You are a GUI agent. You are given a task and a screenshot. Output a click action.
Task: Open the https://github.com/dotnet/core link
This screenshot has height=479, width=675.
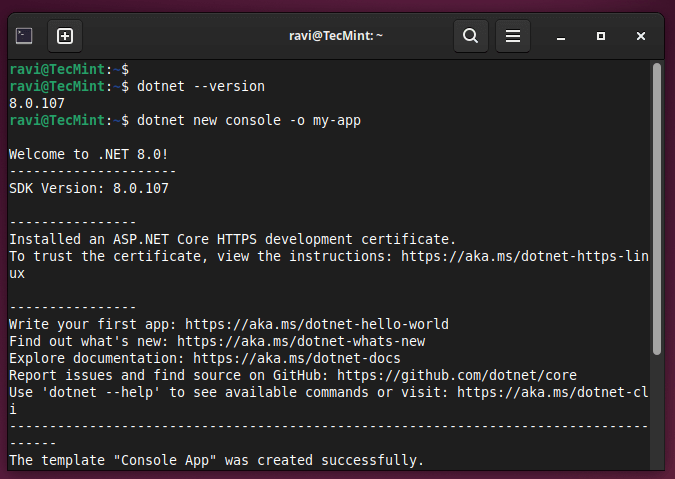click(x=457, y=375)
